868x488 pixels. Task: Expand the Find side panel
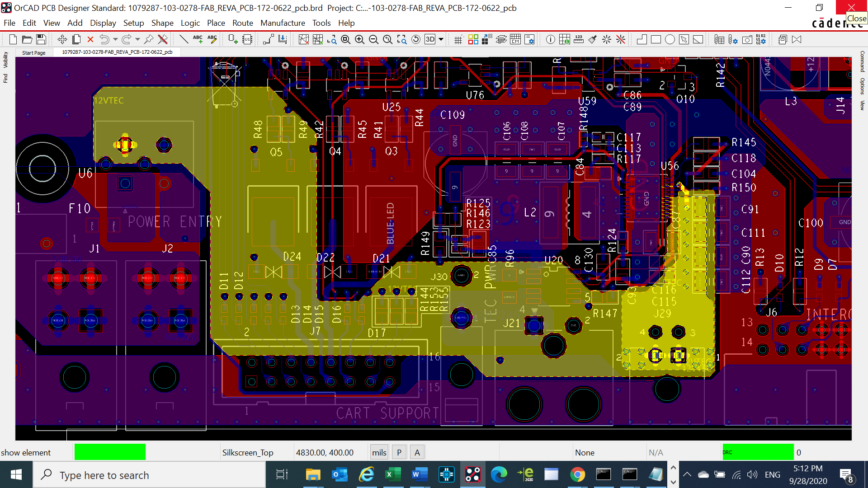point(5,79)
